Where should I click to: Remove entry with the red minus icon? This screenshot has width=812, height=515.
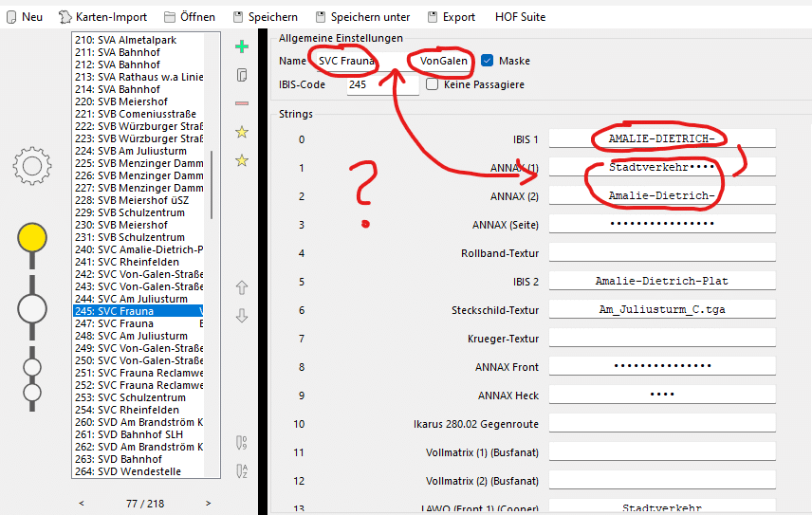pos(241,103)
